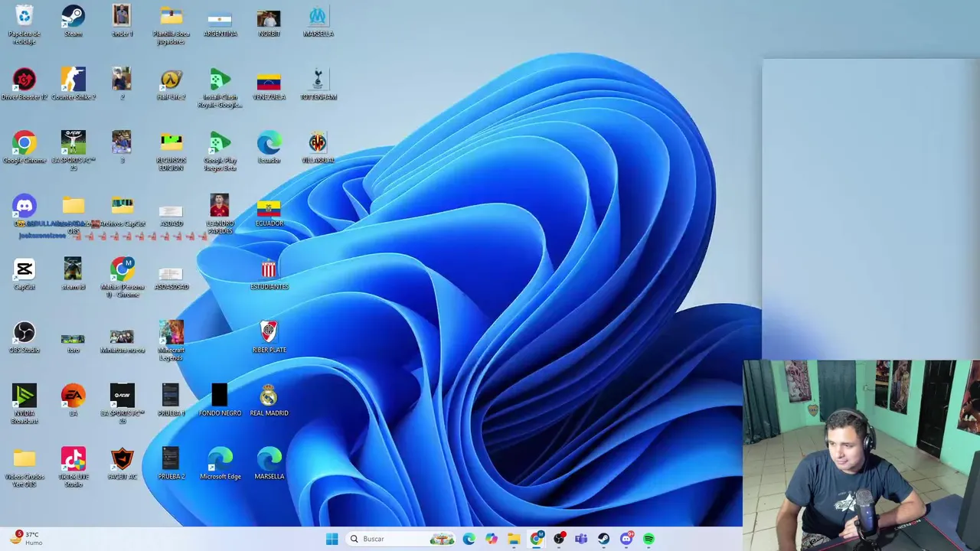Open the NORBIT image file
Viewport: 980px width, 551px height.
(269, 21)
